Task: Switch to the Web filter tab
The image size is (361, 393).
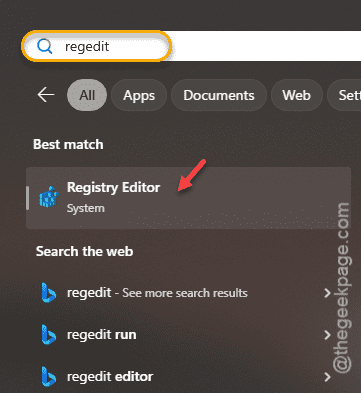Action: (297, 95)
